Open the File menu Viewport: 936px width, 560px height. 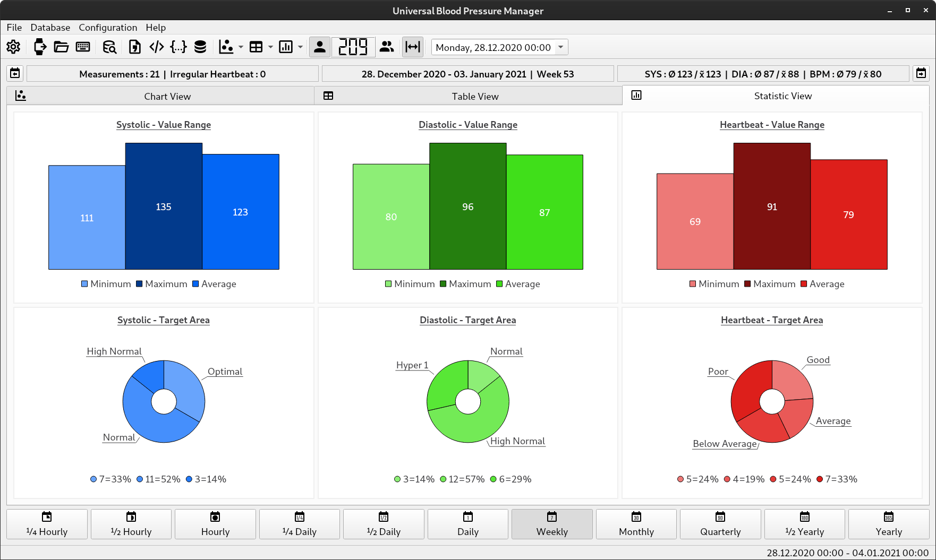[14, 28]
